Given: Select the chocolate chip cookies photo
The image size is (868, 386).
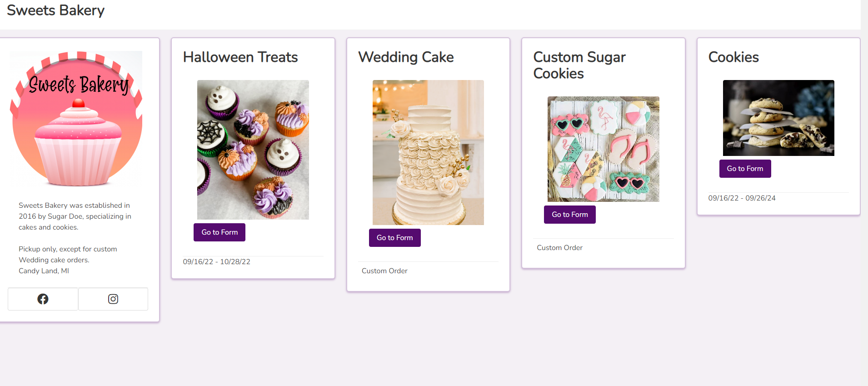Looking at the screenshot, I should coord(778,118).
